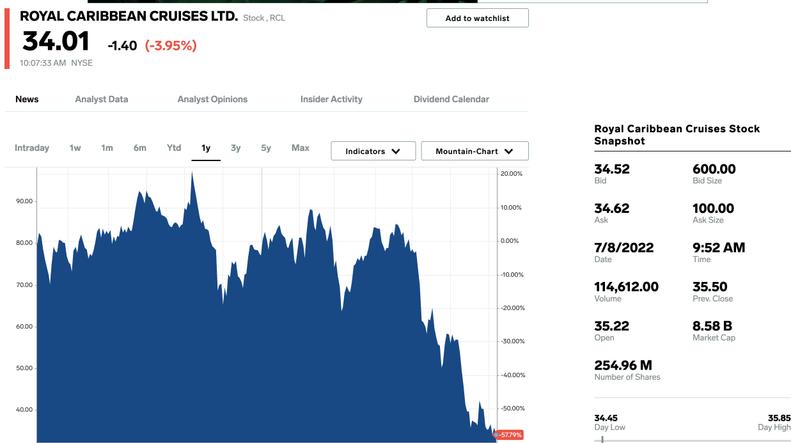Screen dimensions: 800x443
Task: Click the (-3.95%) change value
Action: coord(170,45)
